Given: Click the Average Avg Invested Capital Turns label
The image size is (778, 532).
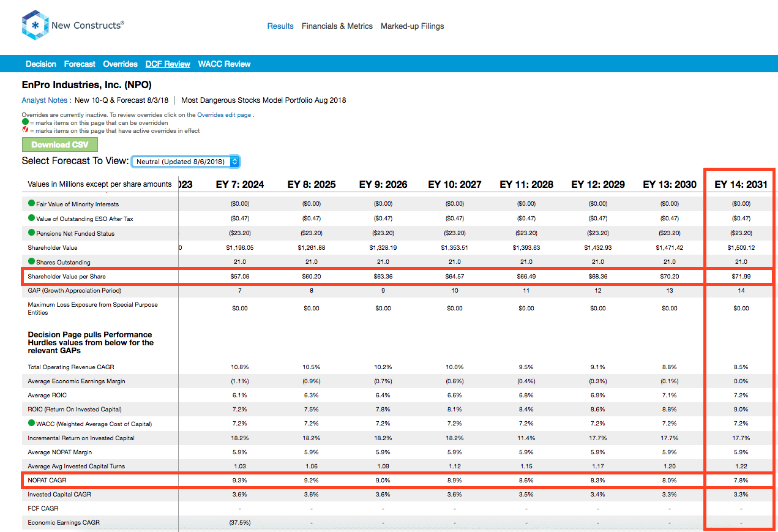Looking at the screenshot, I should pyautogui.click(x=77, y=466).
